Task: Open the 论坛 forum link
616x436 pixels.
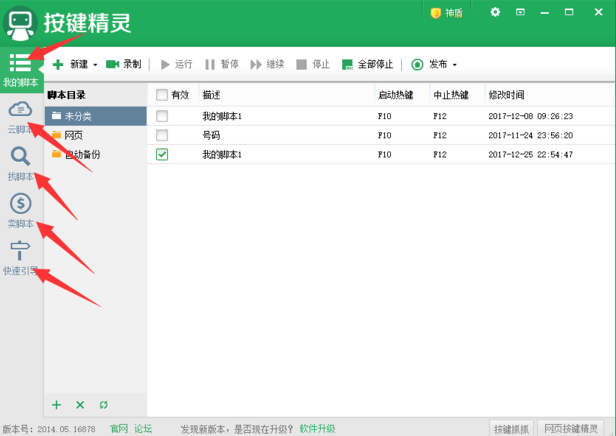Action: pyautogui.click(x=143, y=429)
